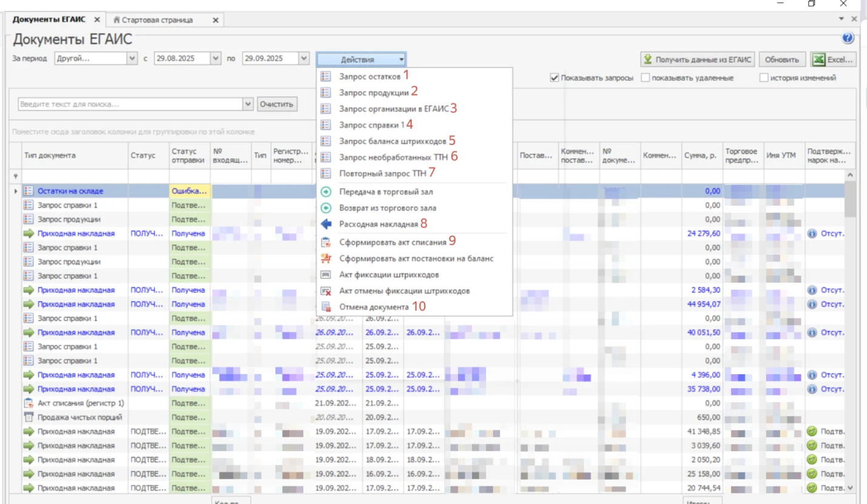Click Получить данные из ЕГАИС button
The width and height of the screenshot is (867, 504).
pos(697,59)
